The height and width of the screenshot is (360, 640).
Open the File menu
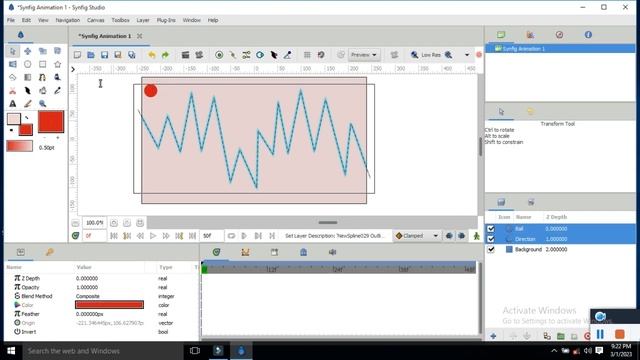11,20
